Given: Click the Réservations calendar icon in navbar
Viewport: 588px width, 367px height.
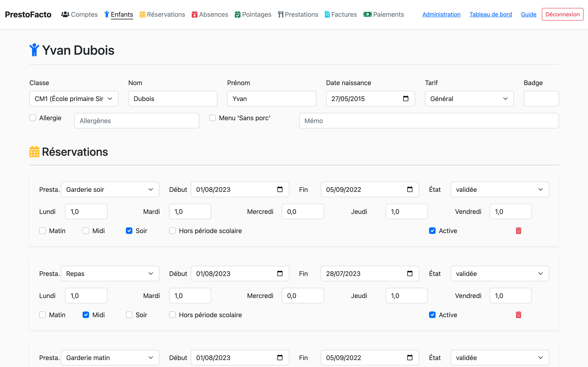Looking at the screenshot, I should click(142, 14).
